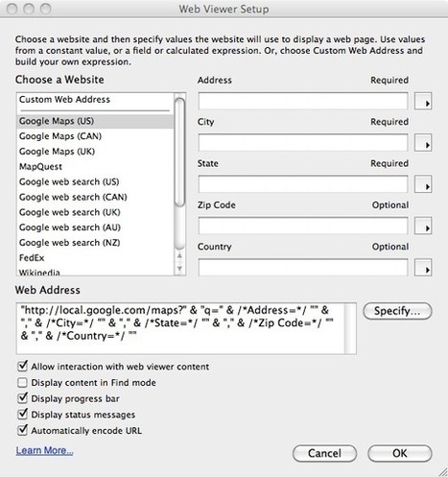Screen dimensions: 448x477
Task: Cancel the Web Viewer Setup dialog
Action: 324,453
